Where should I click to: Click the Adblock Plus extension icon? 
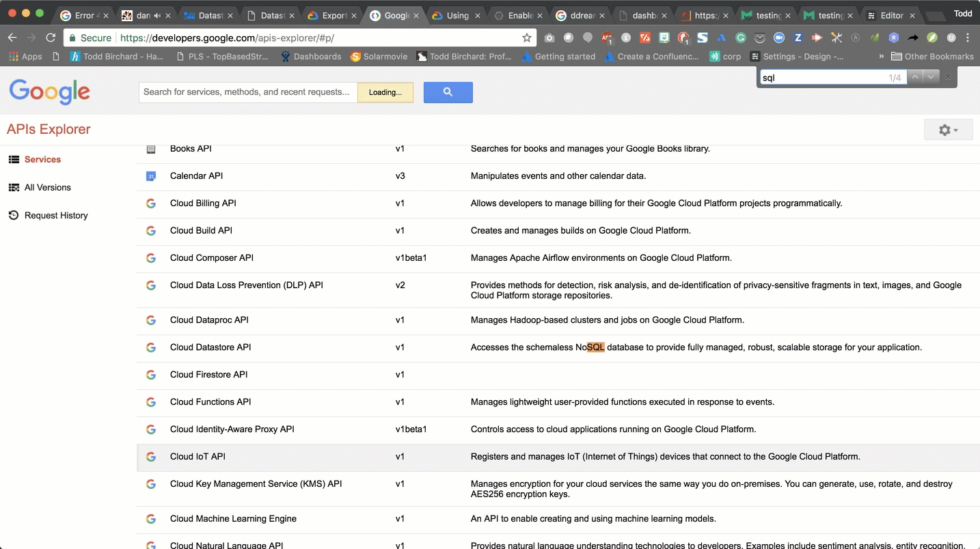[x=607, y=38]
